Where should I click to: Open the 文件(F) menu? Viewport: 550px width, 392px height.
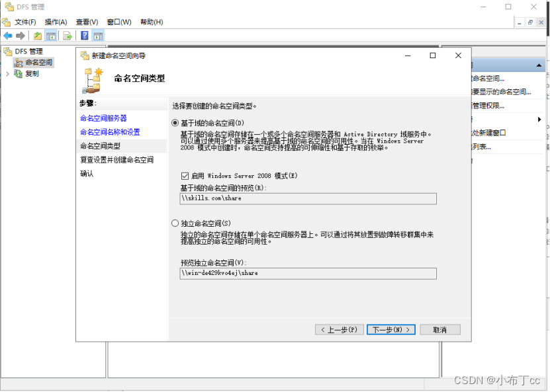(25, 22)
